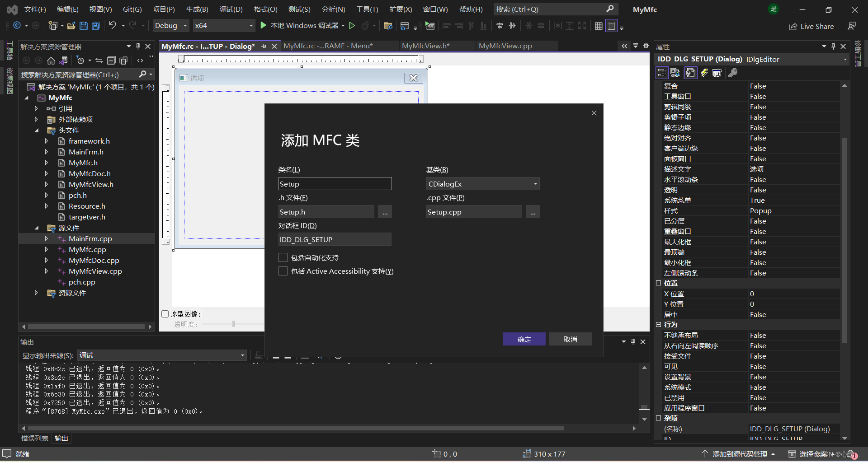Open the 显示输出来源 调试 dropdown
The height and width of the screenshot is (462, 868).
(x=162, y=355)
